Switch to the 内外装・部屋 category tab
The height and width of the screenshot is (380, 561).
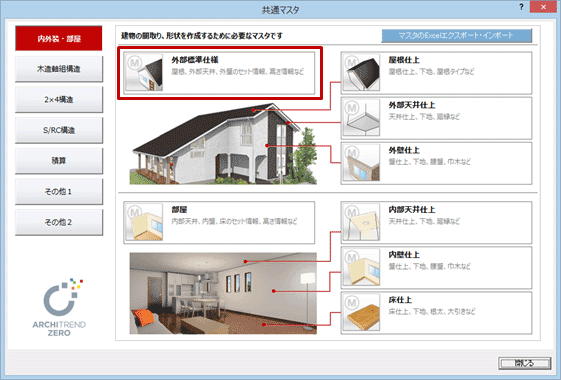point(59,38)
